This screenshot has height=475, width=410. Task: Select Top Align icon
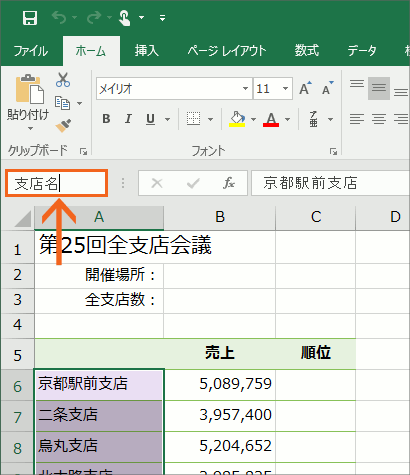click(x=357, y=83)
